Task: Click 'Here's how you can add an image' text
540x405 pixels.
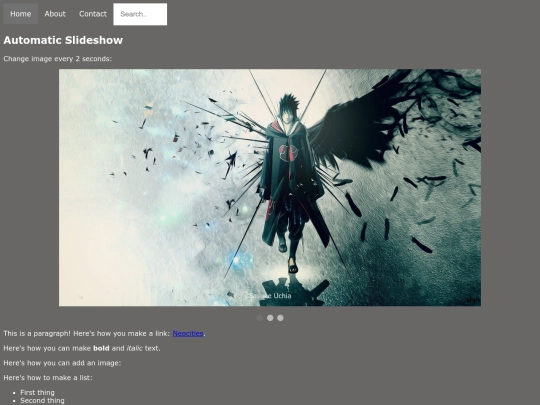Action: pos(62,363)
